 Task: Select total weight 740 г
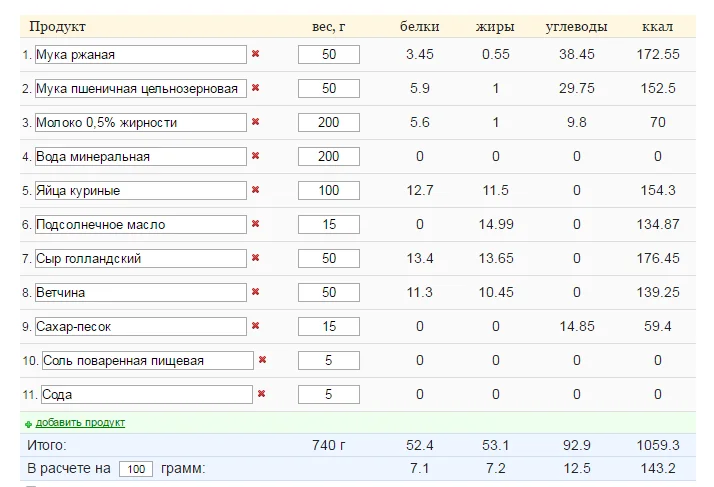(328, 445)
